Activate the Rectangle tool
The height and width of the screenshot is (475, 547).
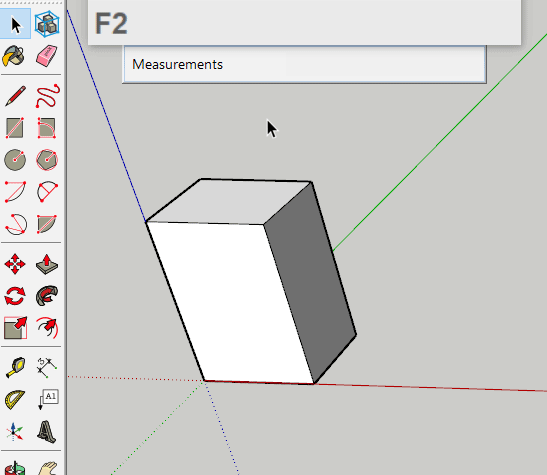click(15, 128)
